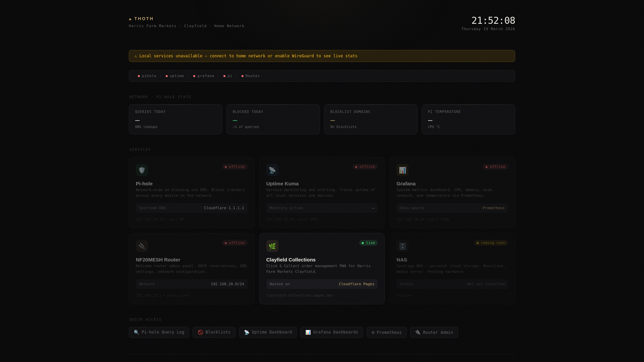
Task: Click the chart icon in Grafana Dashboards button
Action: [308, 333]
